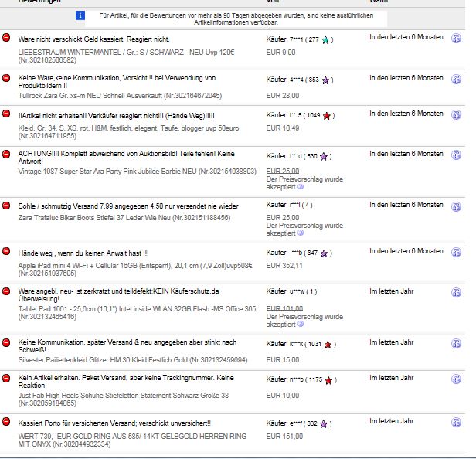Click help icon after 'akzeptiert' in the Tablet Pad row

tap(301, 324)
